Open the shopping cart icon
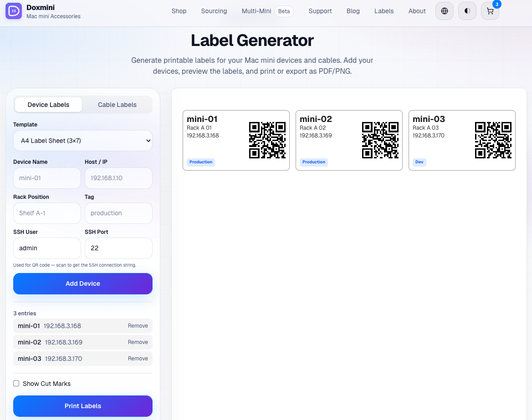Image resolution: width=532 pixels, height=420 pixels. (490, 11)
